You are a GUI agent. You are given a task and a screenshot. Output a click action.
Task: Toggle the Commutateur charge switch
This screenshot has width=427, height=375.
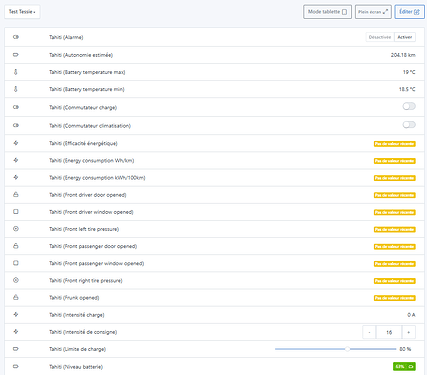tap(409, 106)
